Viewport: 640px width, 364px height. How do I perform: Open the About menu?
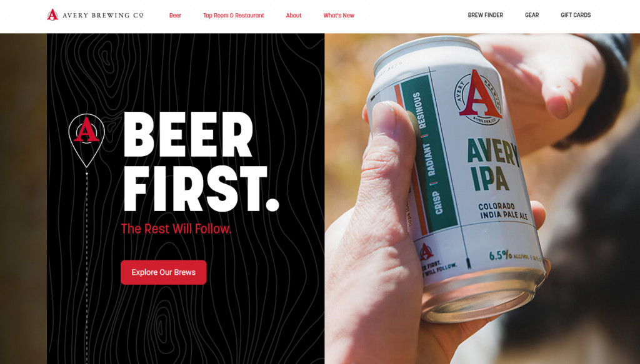tap(294, 16)
